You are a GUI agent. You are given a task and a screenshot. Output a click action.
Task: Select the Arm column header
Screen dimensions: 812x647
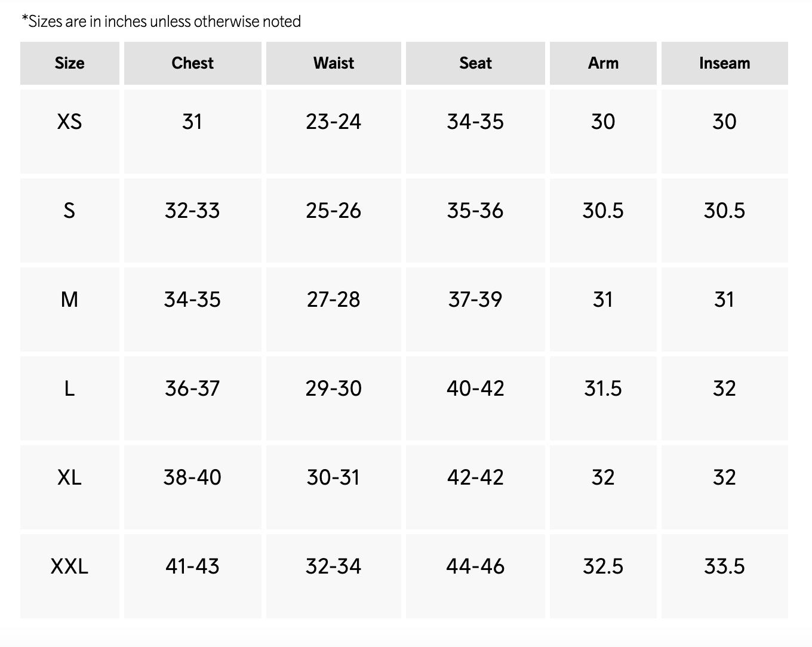click(x=603, y=63)
